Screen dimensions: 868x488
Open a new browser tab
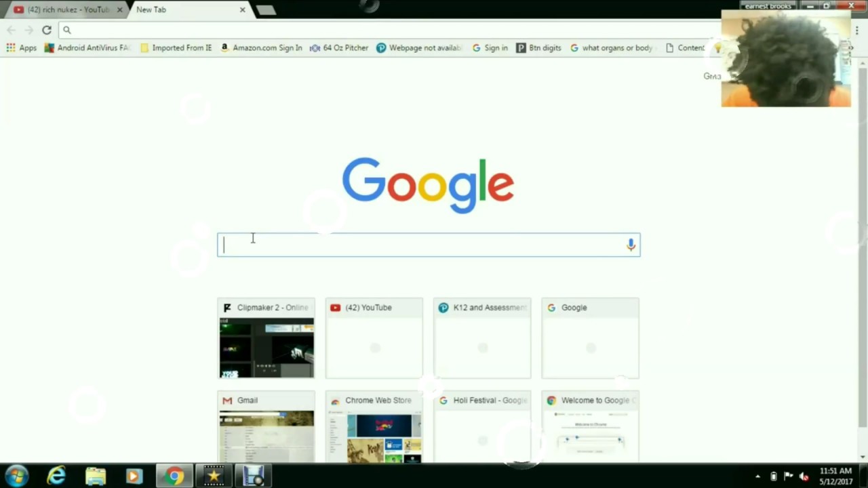266,9
